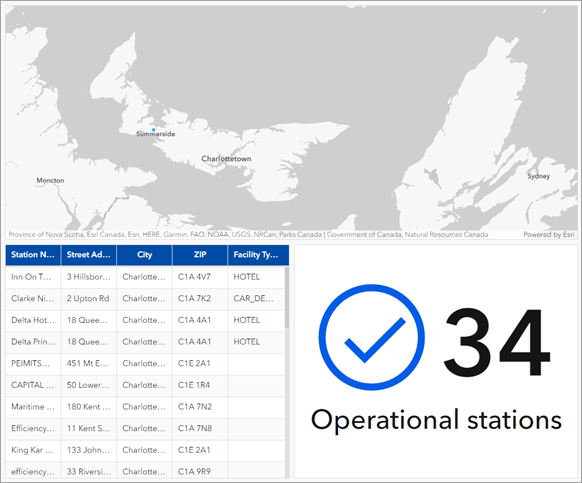Click the blue station dot near Summerside
Viewport: 582px width, 483px height.
pyautogui.click(x=153, y=130)
